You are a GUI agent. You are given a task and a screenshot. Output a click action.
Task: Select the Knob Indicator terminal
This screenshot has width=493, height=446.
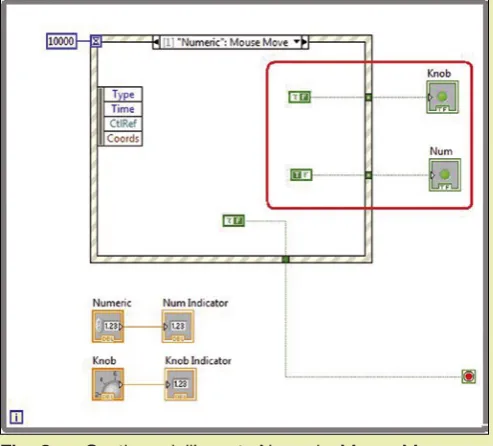click(180, 384)
